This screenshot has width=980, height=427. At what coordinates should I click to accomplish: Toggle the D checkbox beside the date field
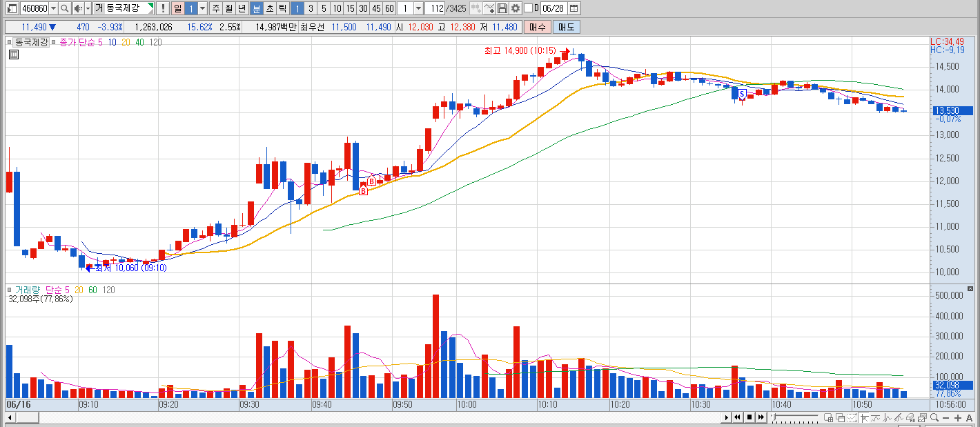528,8
